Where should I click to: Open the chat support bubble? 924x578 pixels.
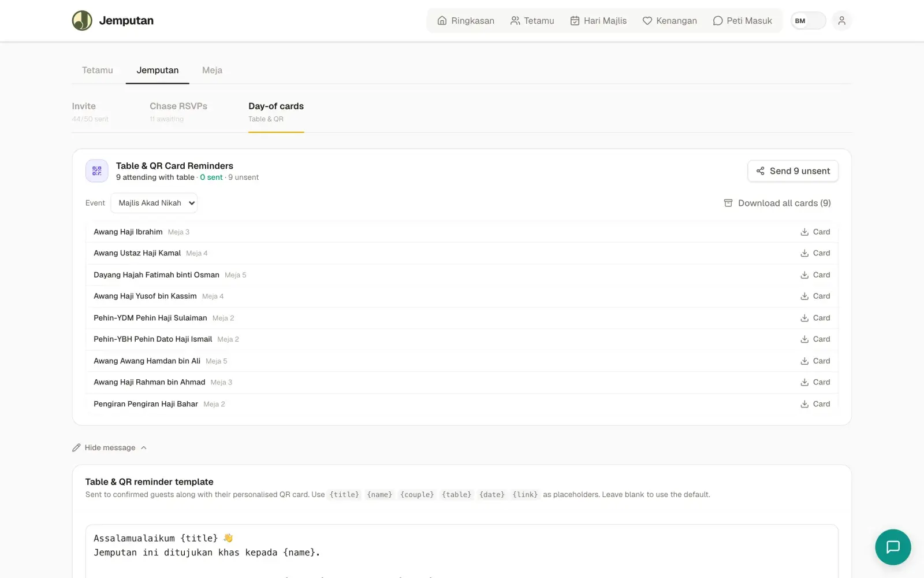[893, 547]
